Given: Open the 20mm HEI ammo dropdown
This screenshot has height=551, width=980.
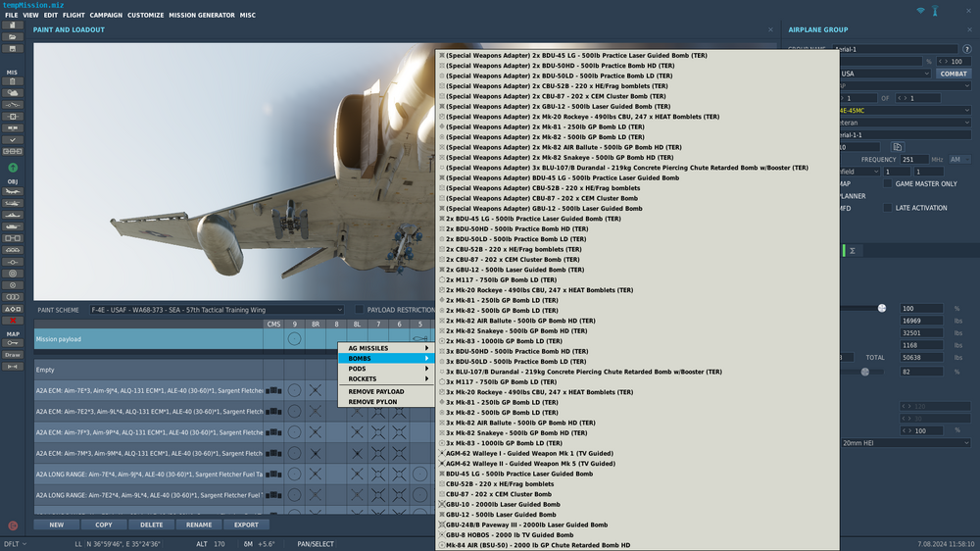Looking at the screenshot, I should 906,443.
